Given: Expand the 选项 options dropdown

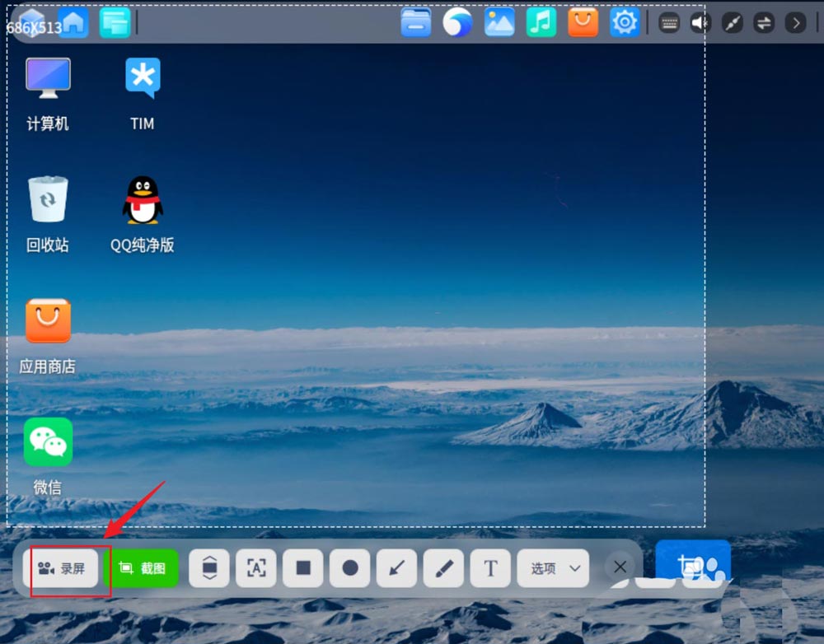Looking at the screenshot, I should point(553,568).
